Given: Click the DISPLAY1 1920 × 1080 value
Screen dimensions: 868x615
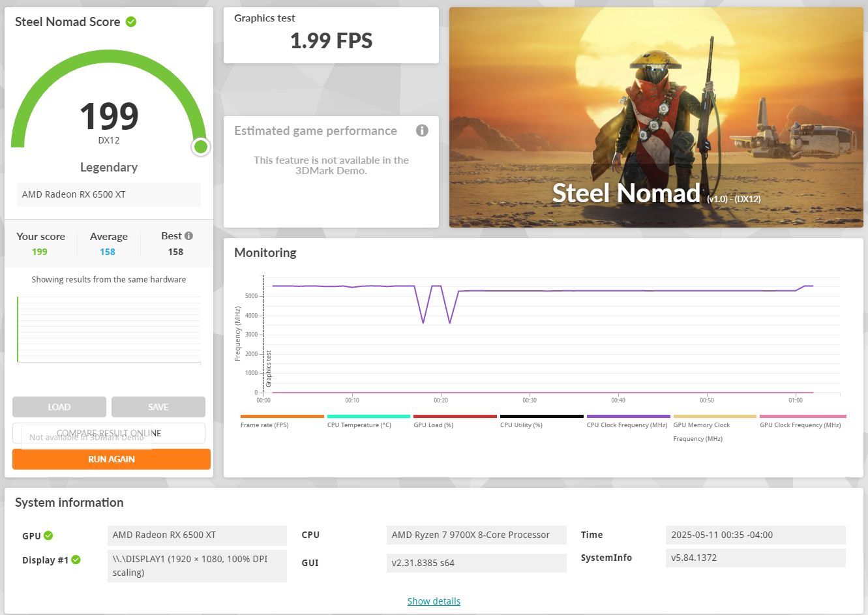Looking at the screenshot, I should click(197, 566).
